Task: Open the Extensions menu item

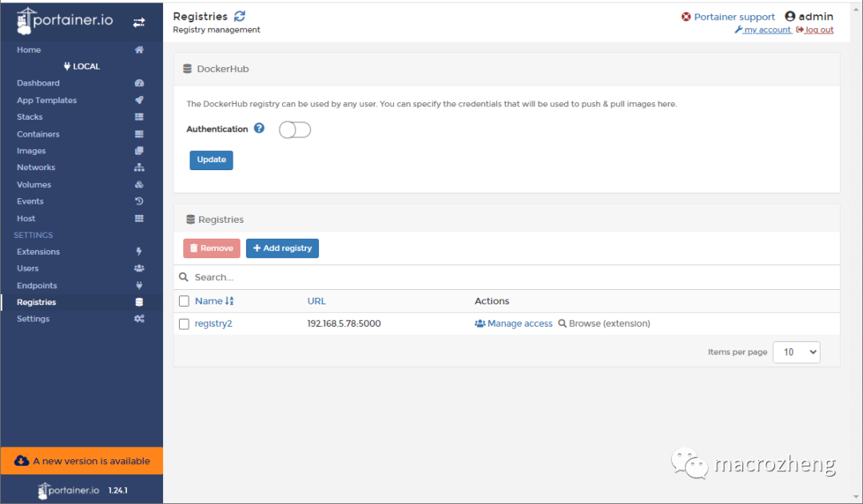Action: coord(38,252)
